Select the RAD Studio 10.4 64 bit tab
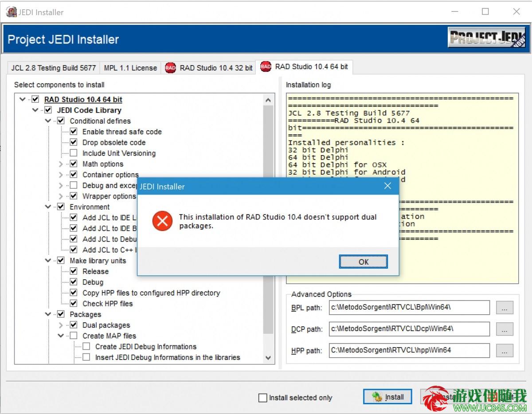 [305, 67]
